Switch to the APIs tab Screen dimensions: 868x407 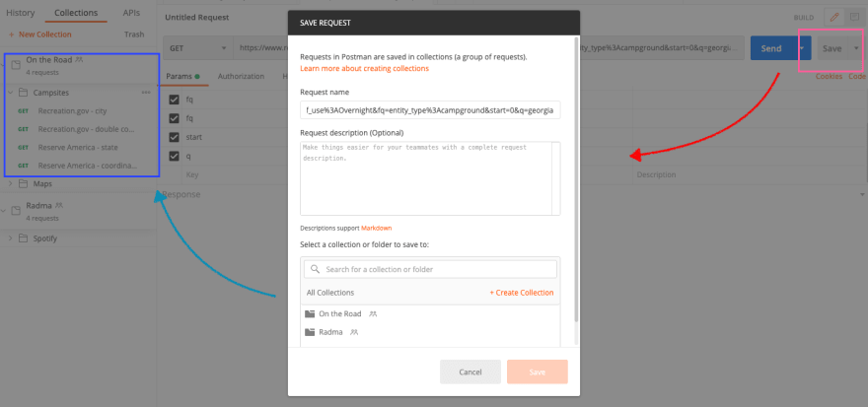(131, 12)
